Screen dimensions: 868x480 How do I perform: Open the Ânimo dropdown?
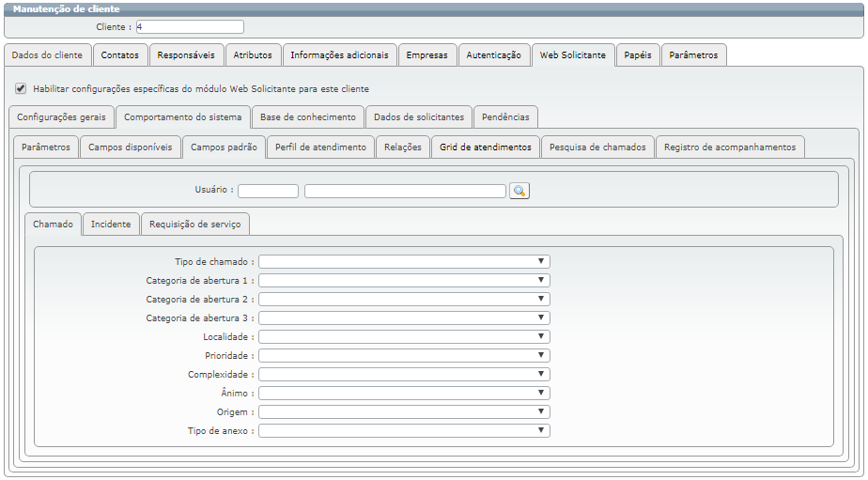[404, 393]
